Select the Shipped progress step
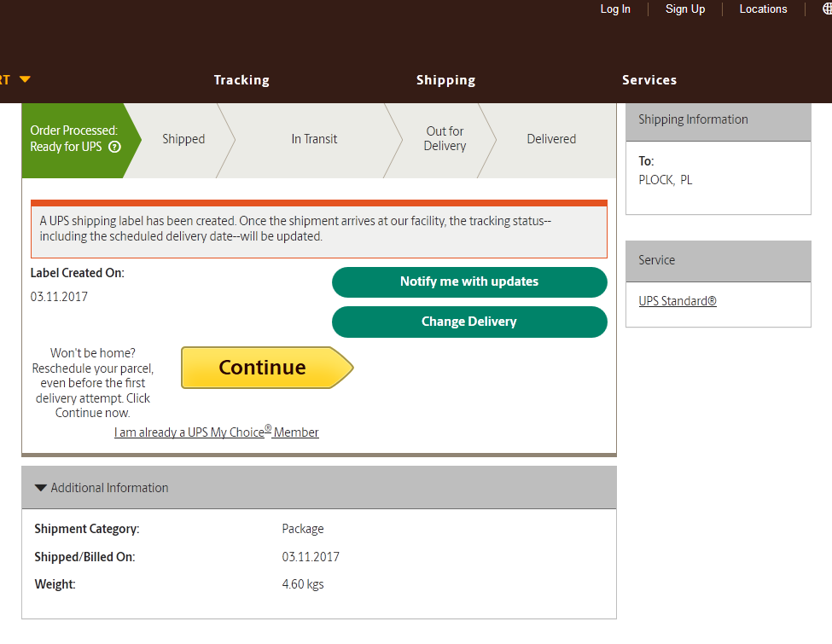832x644 pixels. click(x=183, y=139)
